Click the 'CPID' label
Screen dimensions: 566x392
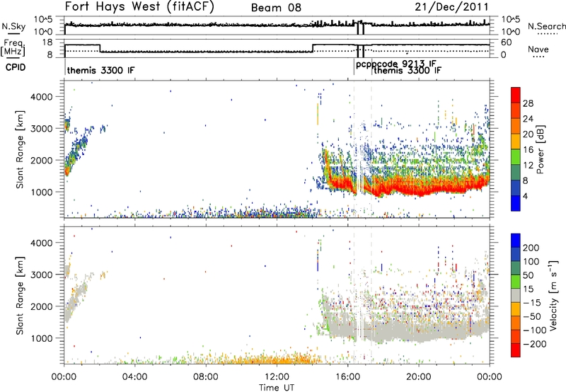16,67
